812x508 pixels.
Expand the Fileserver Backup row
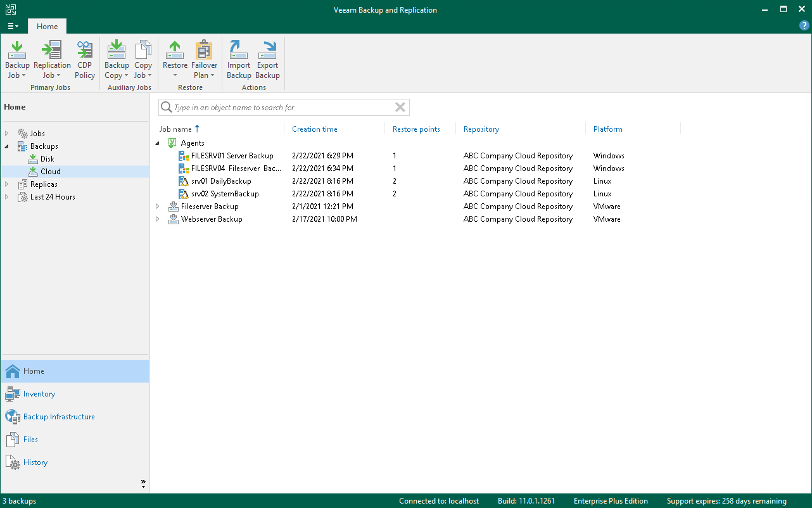coord(158,206)
